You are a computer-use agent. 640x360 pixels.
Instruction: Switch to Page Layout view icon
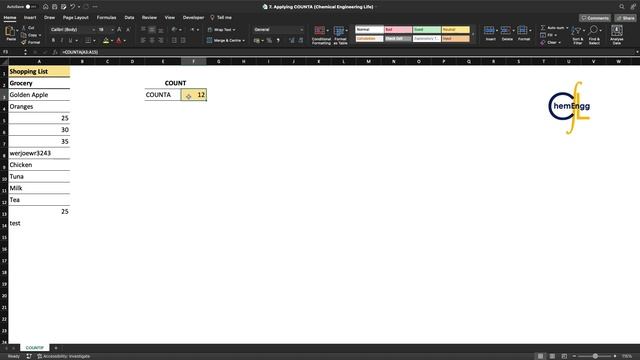tap(552, 356)
